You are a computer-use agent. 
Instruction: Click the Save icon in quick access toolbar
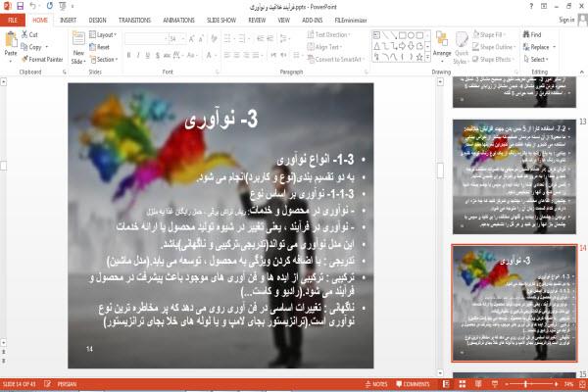[21, 7]
